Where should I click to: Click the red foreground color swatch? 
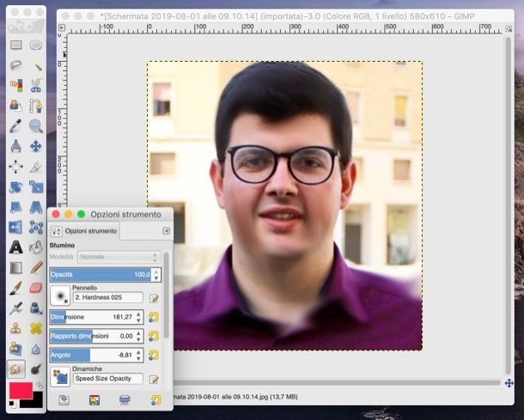[21, 392]
